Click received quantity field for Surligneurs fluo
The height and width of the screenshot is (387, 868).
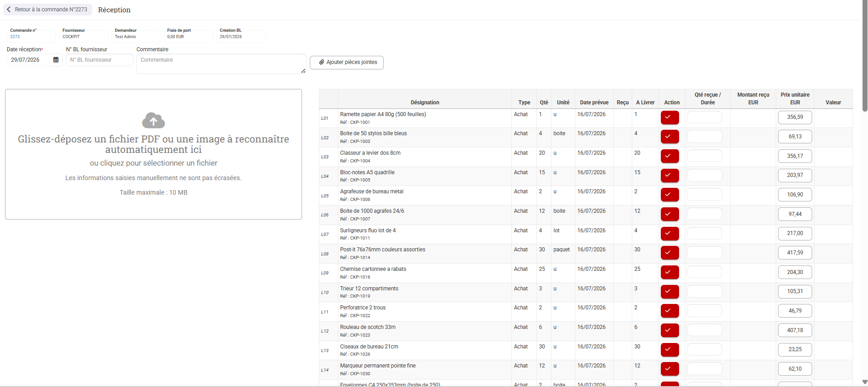coord(704,233)
